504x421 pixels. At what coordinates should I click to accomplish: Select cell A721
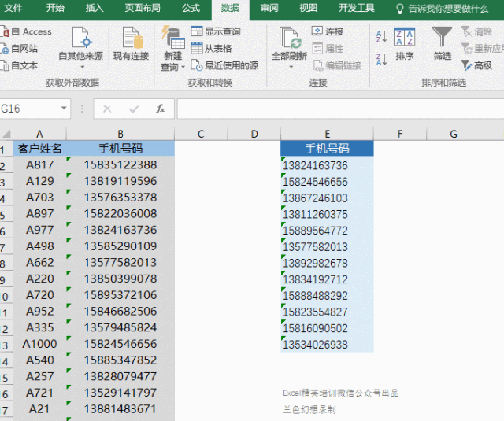39,393
